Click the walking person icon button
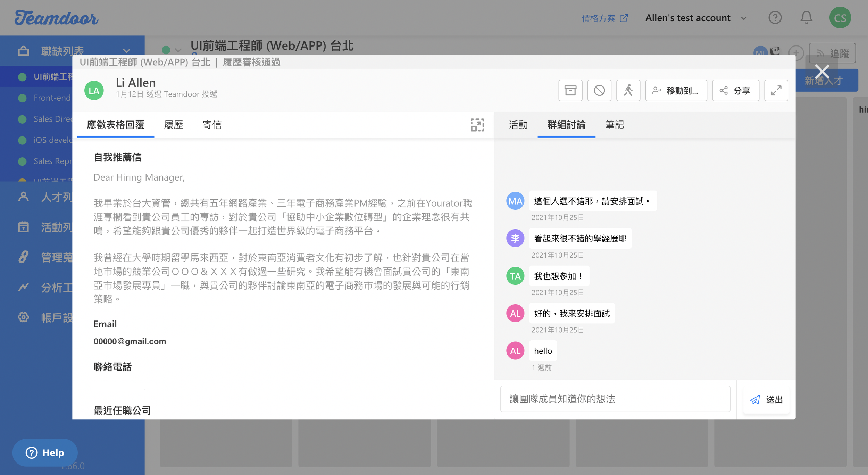Image resolution: width=868 pixels, height=475 pixels. (x=628, y=91)
